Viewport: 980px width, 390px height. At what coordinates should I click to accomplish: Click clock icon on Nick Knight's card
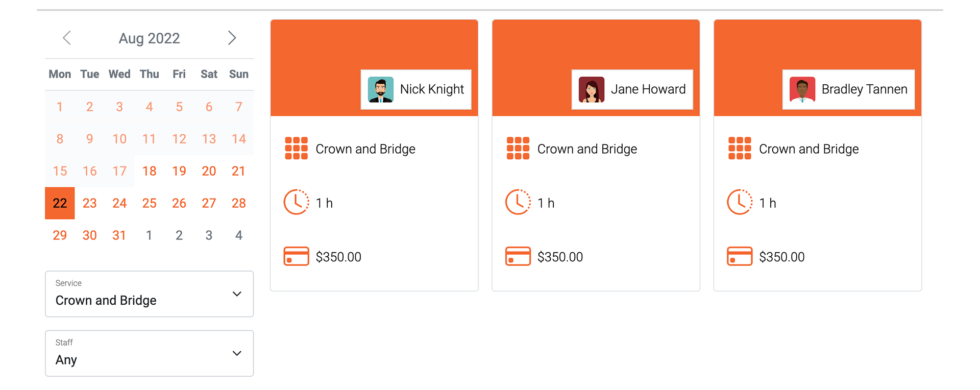(296, 202)
